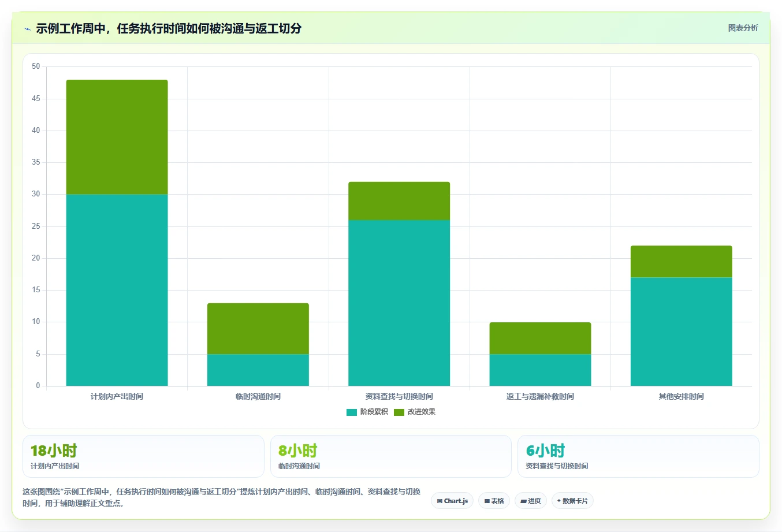Click the Chart.js tag chip
Image resolution: width=782 pixels, height=532 pixels.
[x=452, y=501]
